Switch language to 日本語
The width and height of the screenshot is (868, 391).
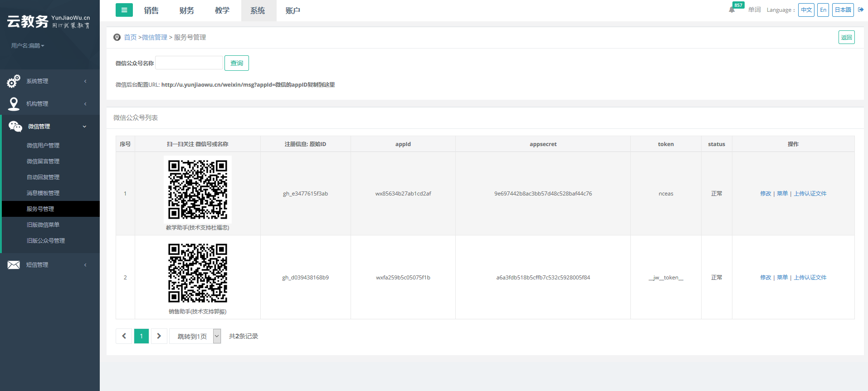[x=843, y=10]
